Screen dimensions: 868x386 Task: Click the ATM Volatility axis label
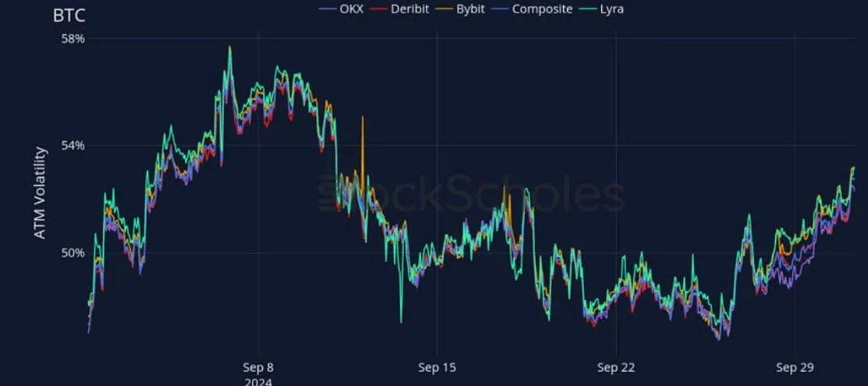pos(40,193)
